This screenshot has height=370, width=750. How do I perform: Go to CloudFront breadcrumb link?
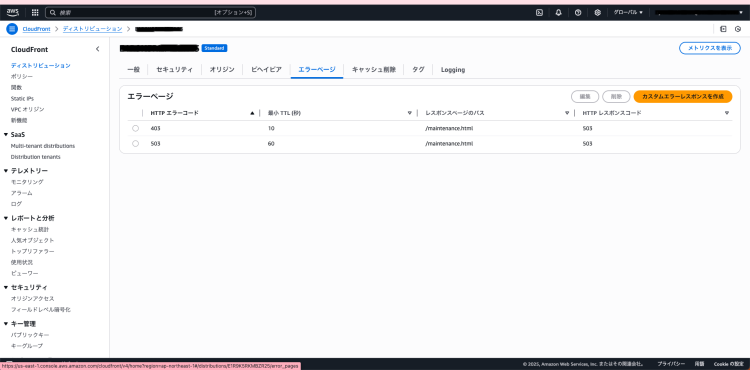pyautogui.click(x=36, y=29)
